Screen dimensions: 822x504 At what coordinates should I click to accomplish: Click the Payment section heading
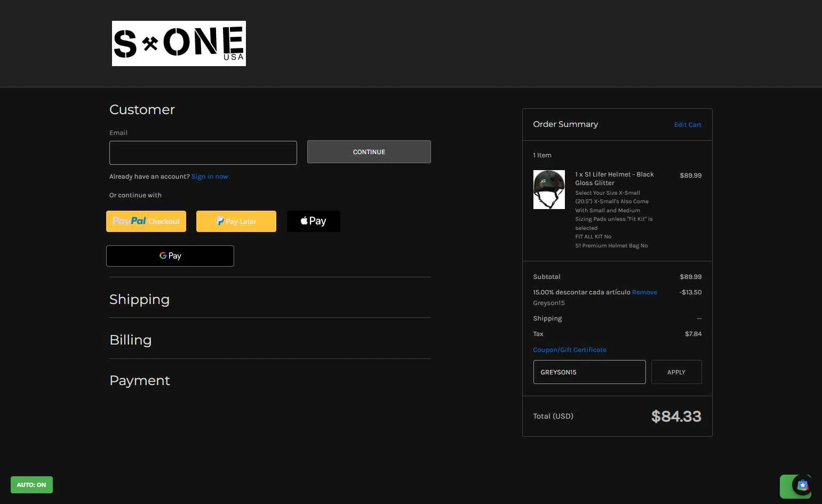pos(140,380)
